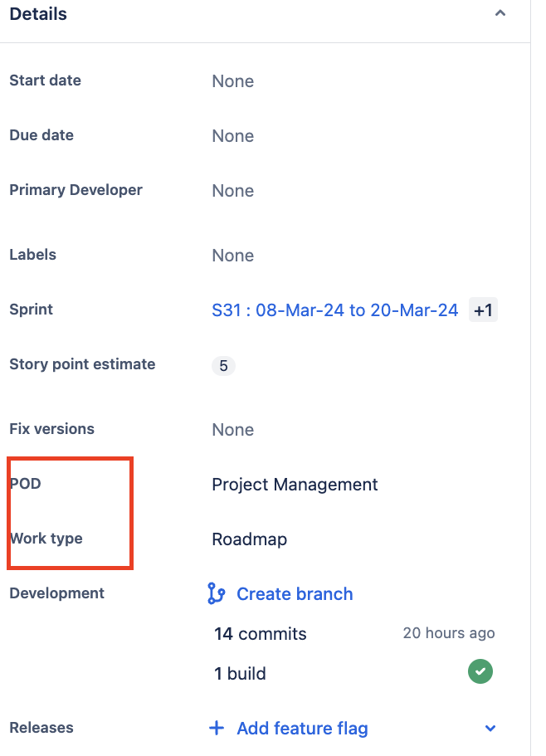546x756 pixels.
Task: Click the green build success checkmark icon
Action: (480, 671)
